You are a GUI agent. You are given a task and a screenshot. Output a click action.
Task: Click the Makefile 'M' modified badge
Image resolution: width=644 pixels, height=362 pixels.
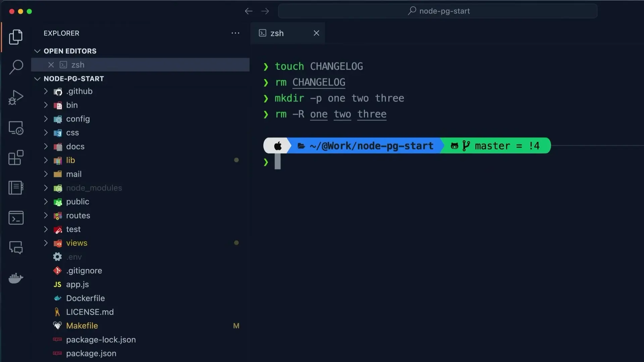tap(236, 326)
